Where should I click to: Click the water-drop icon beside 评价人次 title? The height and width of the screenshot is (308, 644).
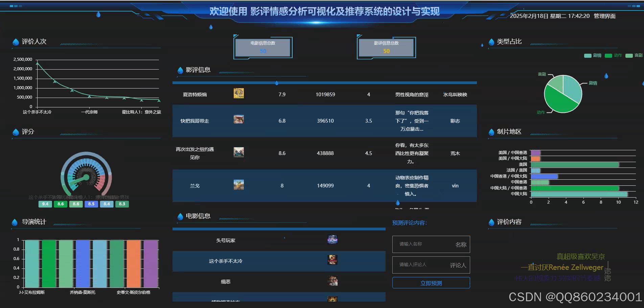point(15,42)
